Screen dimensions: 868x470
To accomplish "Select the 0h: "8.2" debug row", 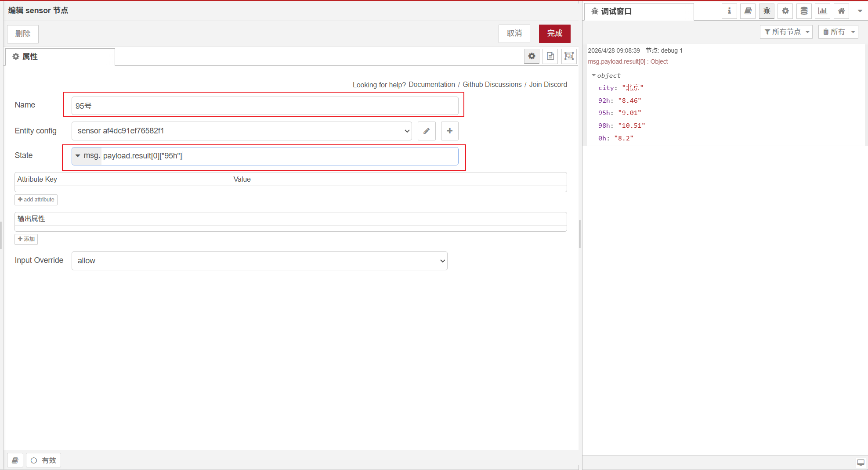I will pyautogui.click(x=616, y=138).
